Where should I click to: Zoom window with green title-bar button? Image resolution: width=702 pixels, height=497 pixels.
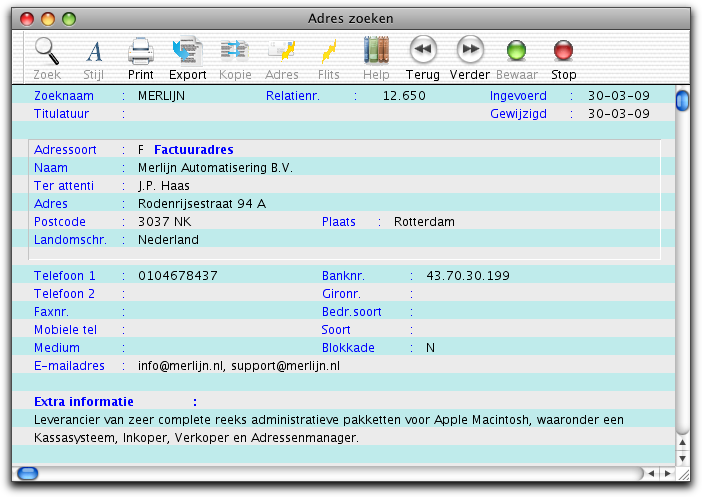point(69,19)
